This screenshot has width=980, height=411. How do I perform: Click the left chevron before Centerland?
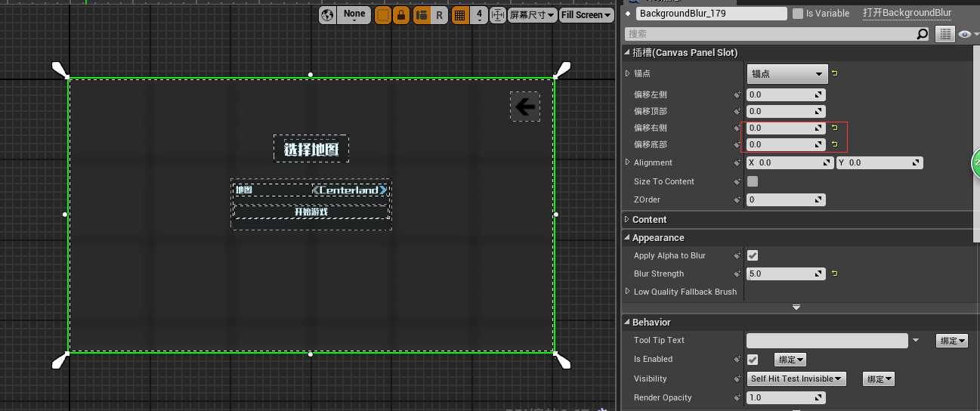click(316, 190)
